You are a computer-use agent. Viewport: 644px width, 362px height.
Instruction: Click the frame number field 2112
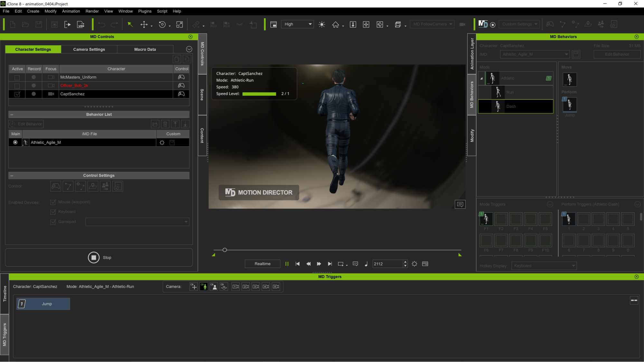point(388,264)
